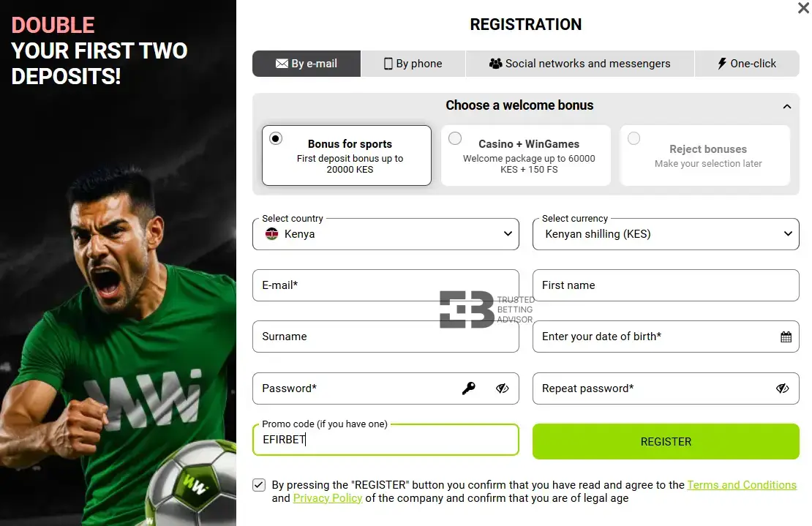Click the envelope icon on By e-mail

[282, 64]
